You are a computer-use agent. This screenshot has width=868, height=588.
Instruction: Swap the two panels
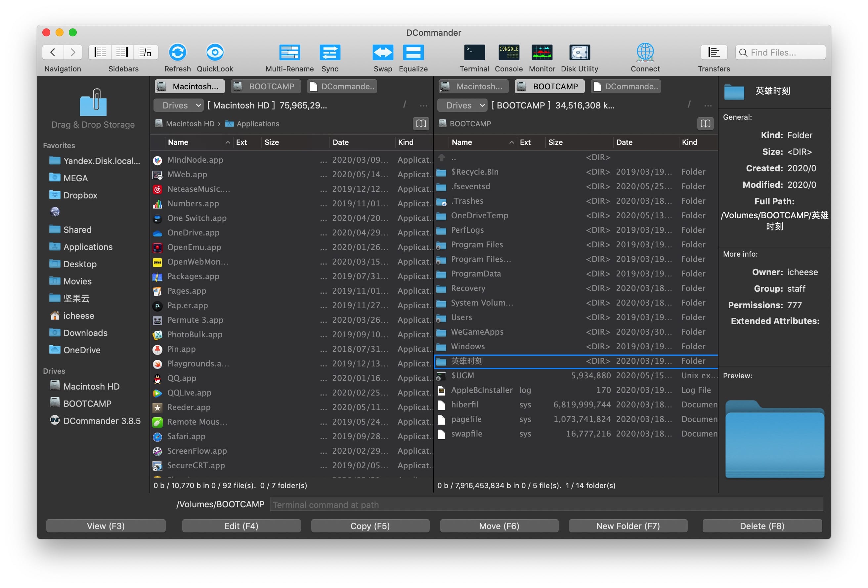(x=382, y=53)
